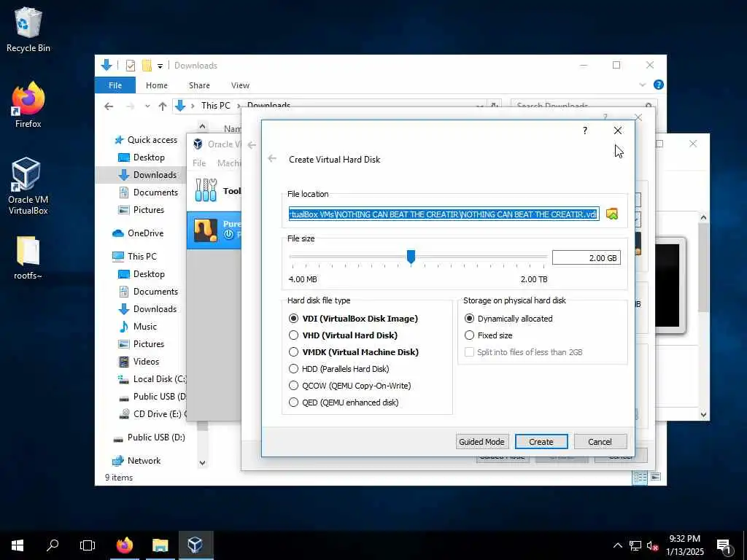Switch to details view icon in Explorer status bar
Image resolution: width=747 pixels, height=560 pixels.
coord(640,477)
